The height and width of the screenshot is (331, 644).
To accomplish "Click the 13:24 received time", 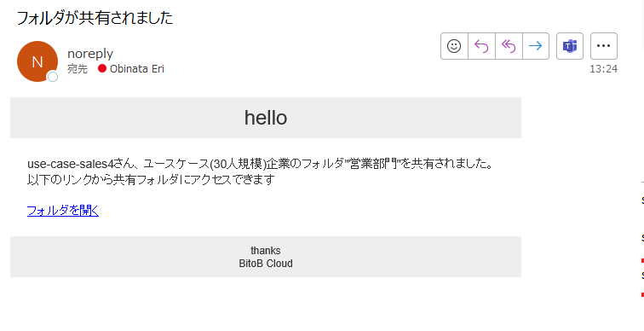I will 603,69.
